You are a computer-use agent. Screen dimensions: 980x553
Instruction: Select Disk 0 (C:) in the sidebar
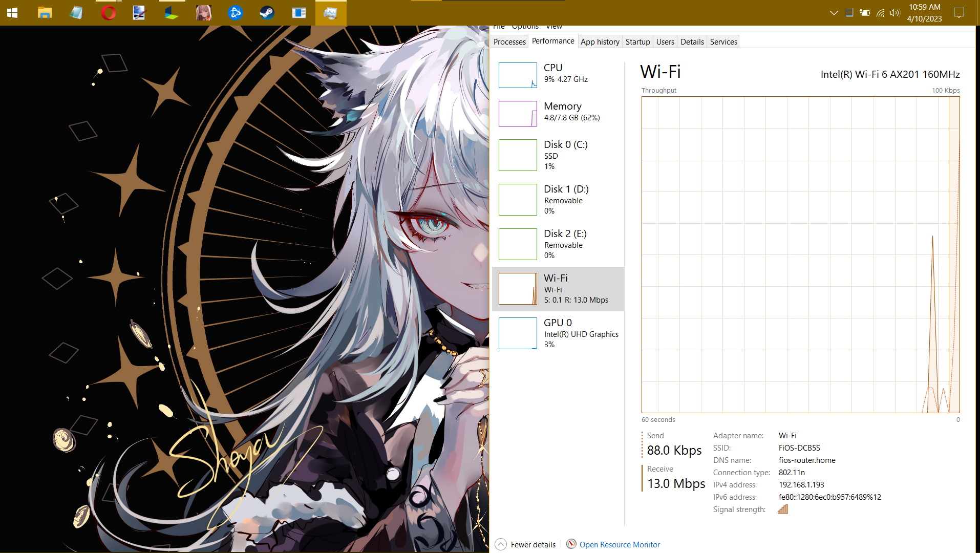558,155
